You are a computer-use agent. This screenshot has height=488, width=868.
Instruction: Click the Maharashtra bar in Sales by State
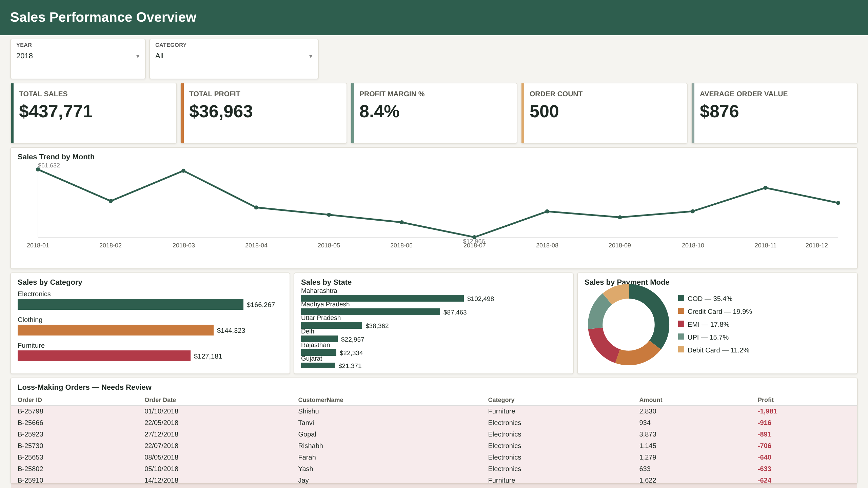382,298
